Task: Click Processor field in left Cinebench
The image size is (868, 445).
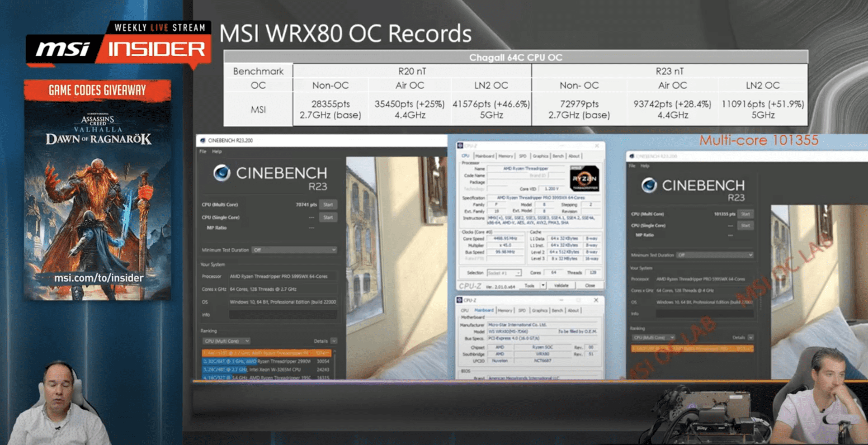Action: tap(283, 276)
